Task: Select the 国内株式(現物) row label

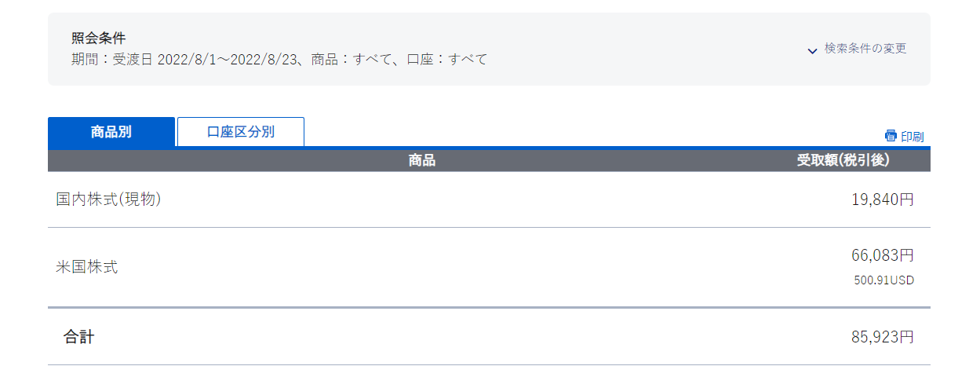Action: coord(108,199)
